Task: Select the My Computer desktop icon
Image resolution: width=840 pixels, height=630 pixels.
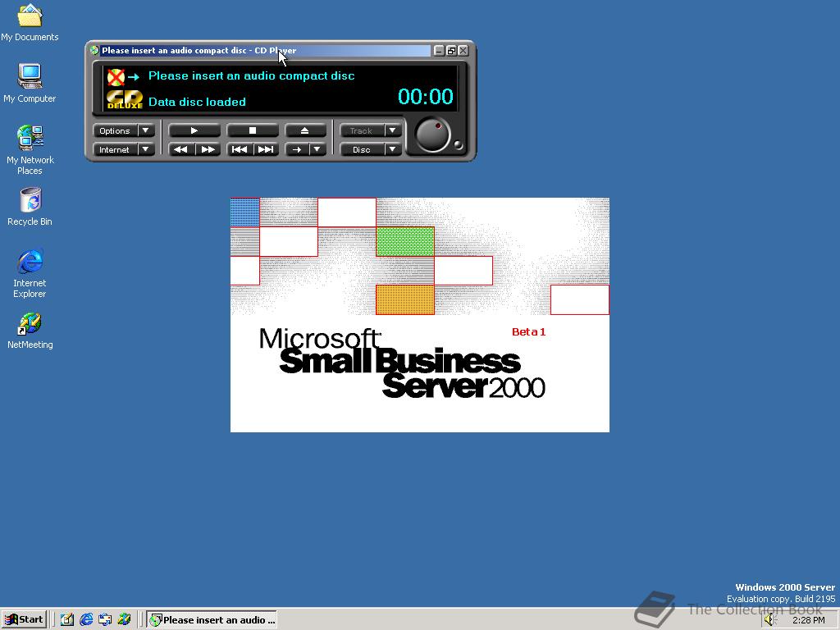Action: tap(30, 83)
